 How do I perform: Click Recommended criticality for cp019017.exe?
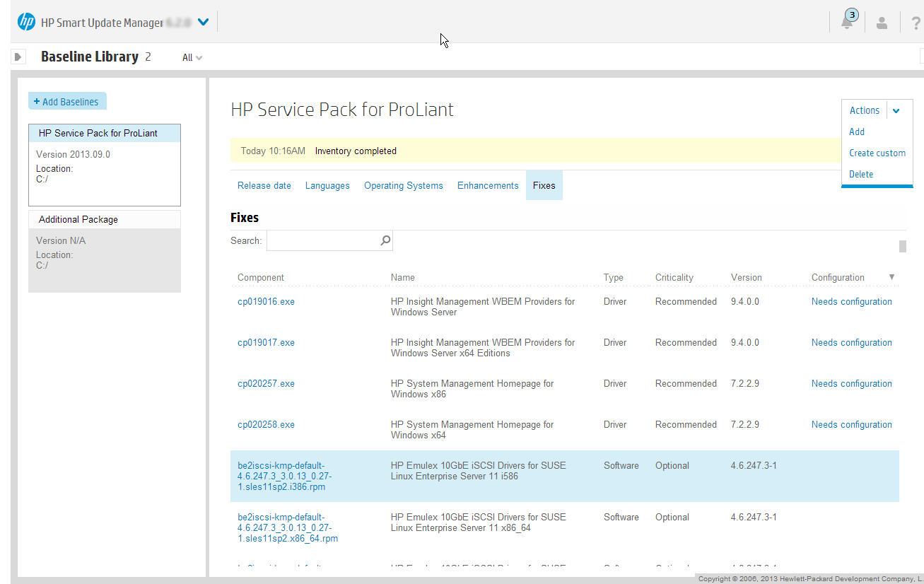click(686, 342)
